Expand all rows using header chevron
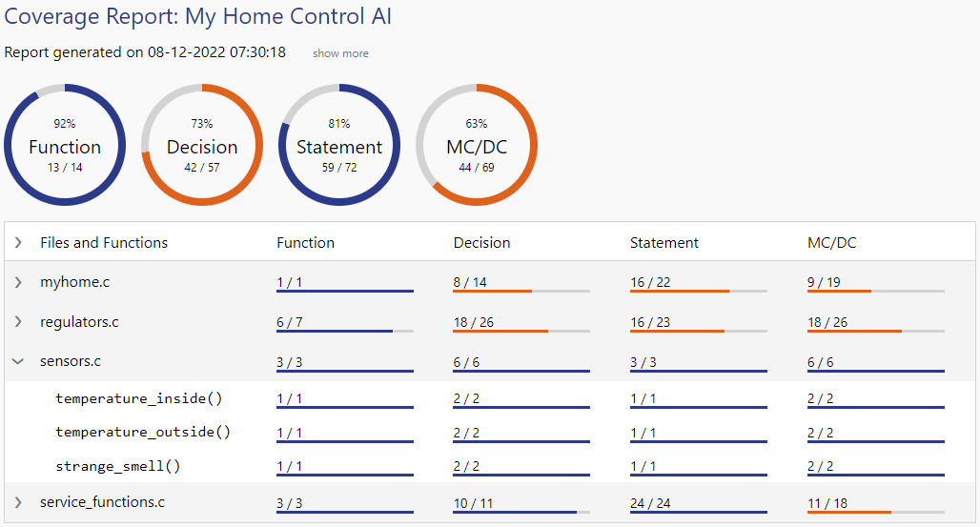 18,243
